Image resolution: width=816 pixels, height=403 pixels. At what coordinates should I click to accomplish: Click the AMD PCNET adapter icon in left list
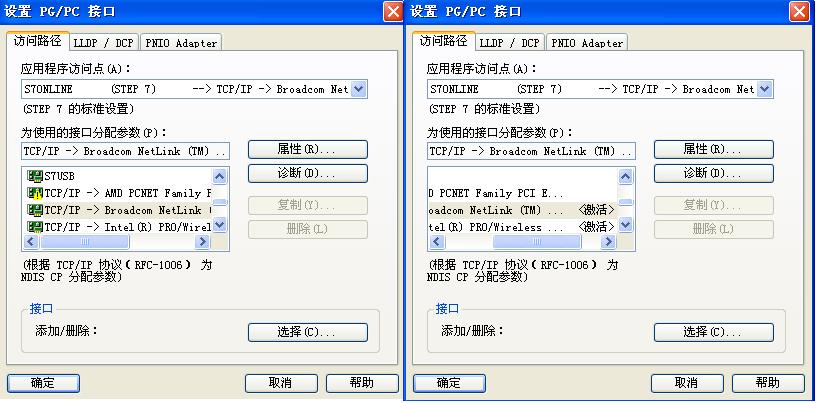pyautogui.click(x=35, y=193)
